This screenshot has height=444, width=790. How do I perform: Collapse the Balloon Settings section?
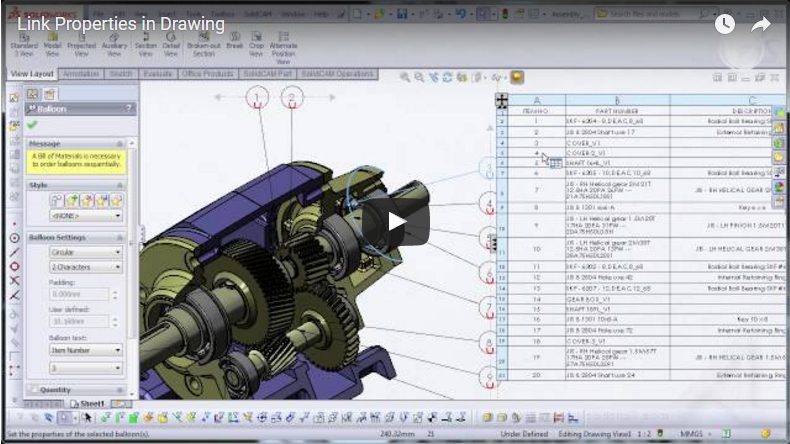point(120,237)
